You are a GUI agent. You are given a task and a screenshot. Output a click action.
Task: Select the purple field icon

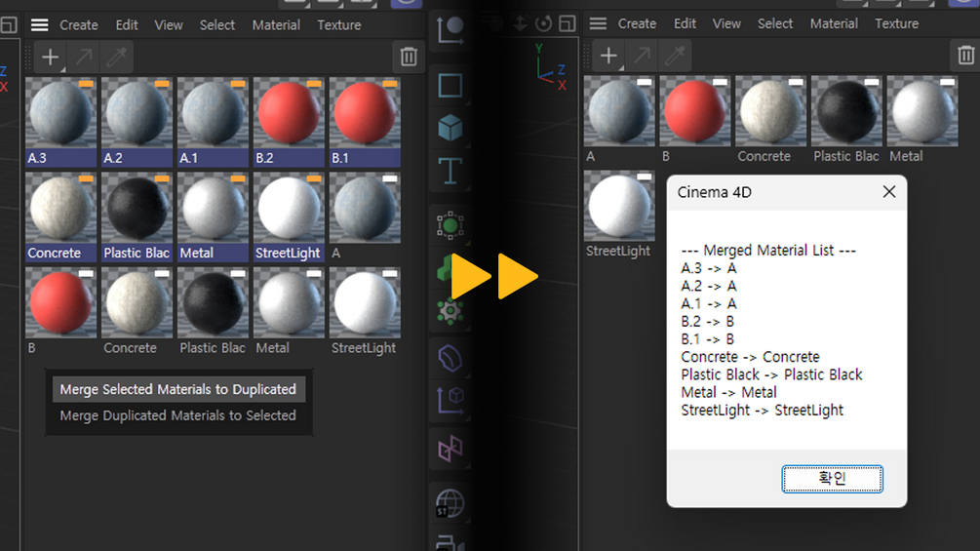point(450,448)
